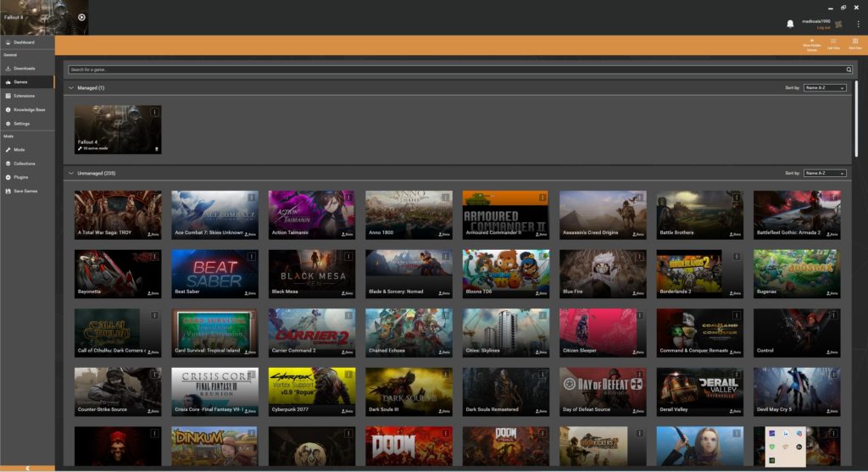Viewport: 868px width, 472px height.
Task: Open the Action Taimanin tile kebab menu
Action: pyautogui.click(x=348, y=197)
